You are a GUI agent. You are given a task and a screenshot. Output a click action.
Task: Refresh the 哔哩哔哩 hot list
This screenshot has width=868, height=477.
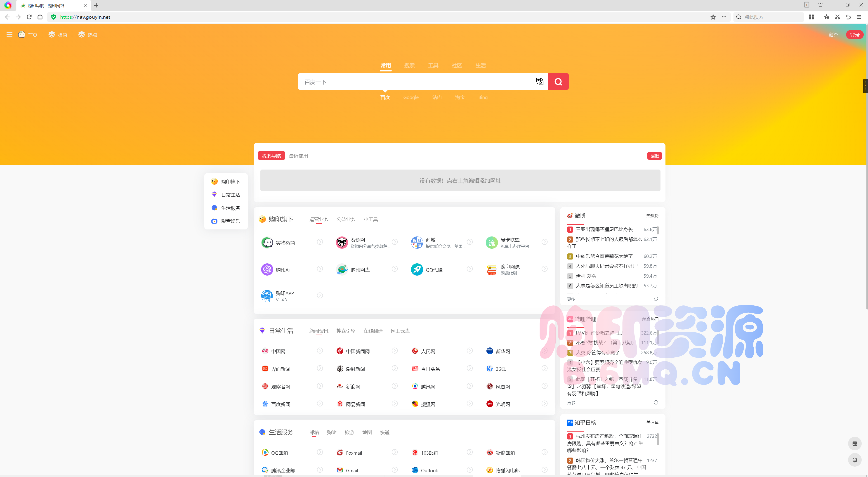pyautogui.click(x=656, y=402)
